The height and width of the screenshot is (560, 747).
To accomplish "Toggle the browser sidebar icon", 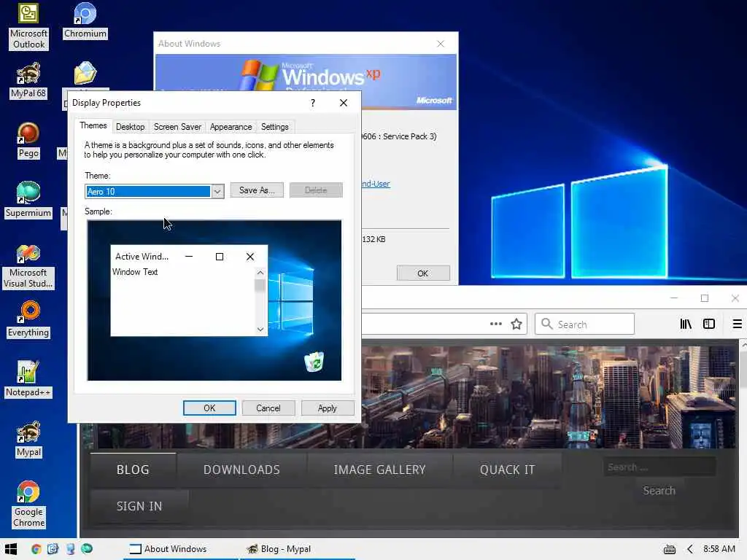I will point(709,324).
